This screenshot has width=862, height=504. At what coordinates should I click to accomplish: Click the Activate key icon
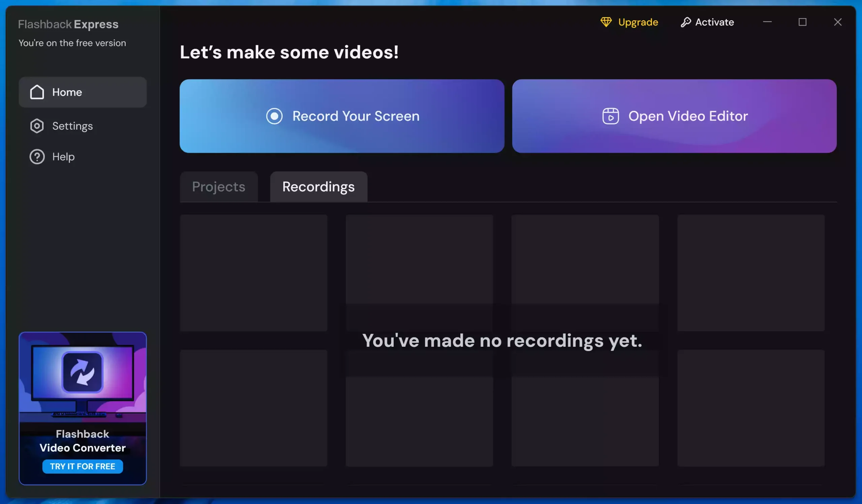(686, 22)
